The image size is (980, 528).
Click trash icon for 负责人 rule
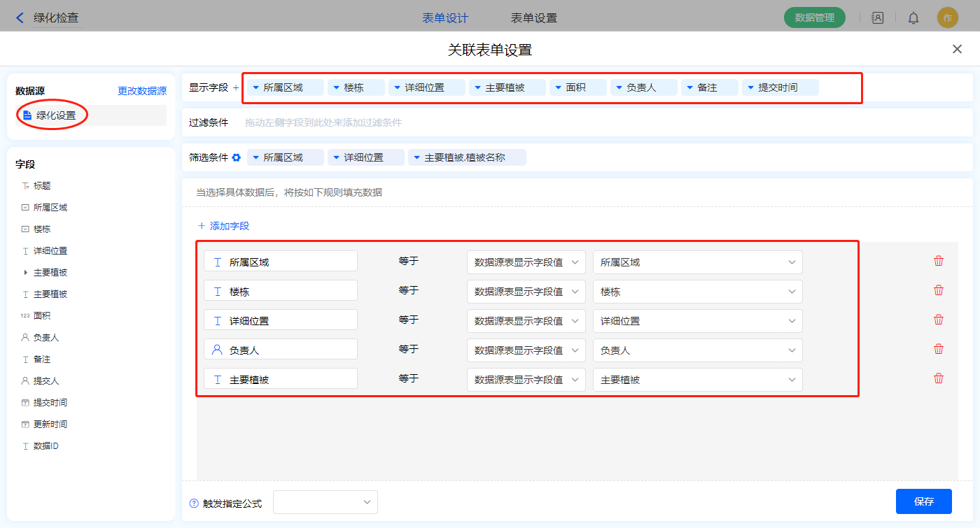[939, 349]
